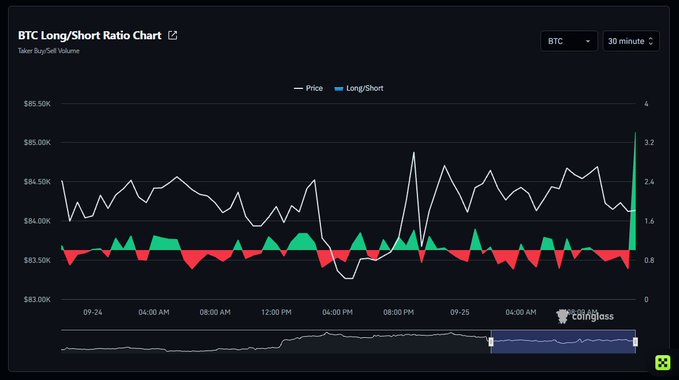Click the 12:00 PM time axis label
The height and width of the screenshot is (380, 679).
tap(276, 312)
